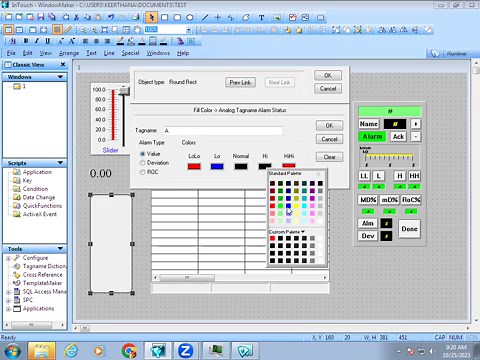Open the Edit menu
The height and width of the screenshot is (360, 480).
[27, 53]
